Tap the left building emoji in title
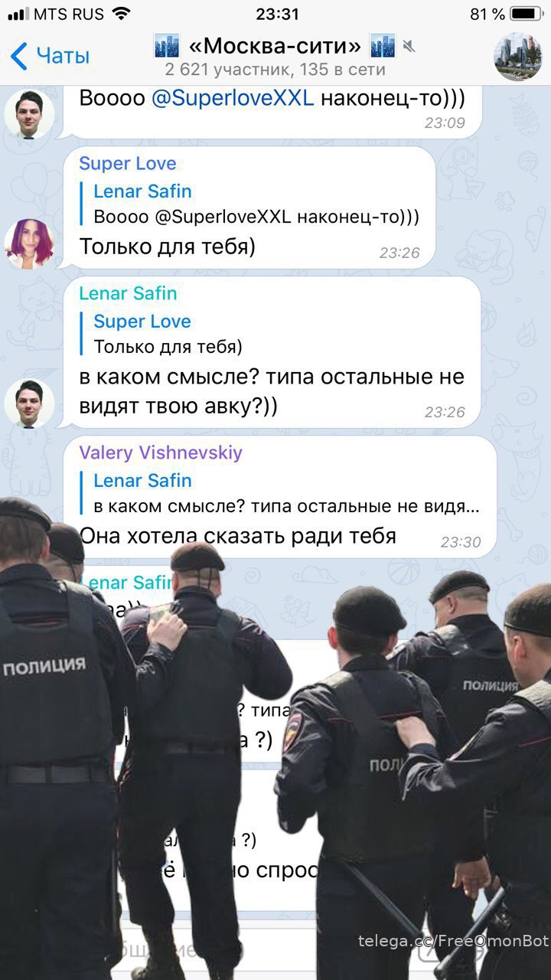Screen dimensions: 551x980 click(167, 47)
